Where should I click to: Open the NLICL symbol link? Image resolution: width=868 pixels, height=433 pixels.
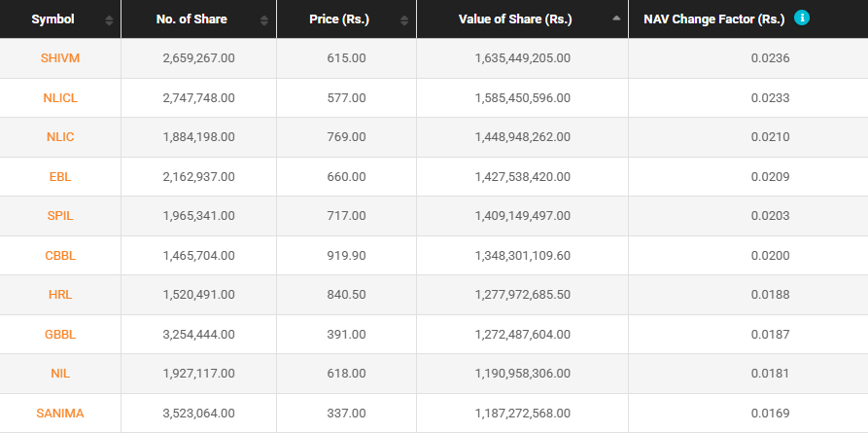tap(60, 98)
